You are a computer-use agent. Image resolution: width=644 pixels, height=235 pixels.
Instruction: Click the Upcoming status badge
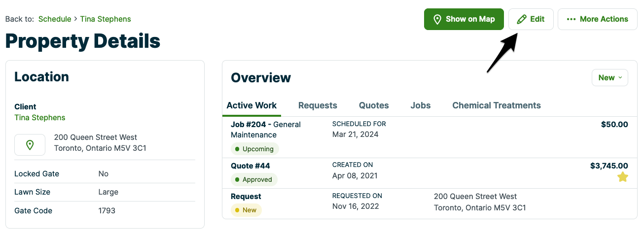[x=254, y=149]
